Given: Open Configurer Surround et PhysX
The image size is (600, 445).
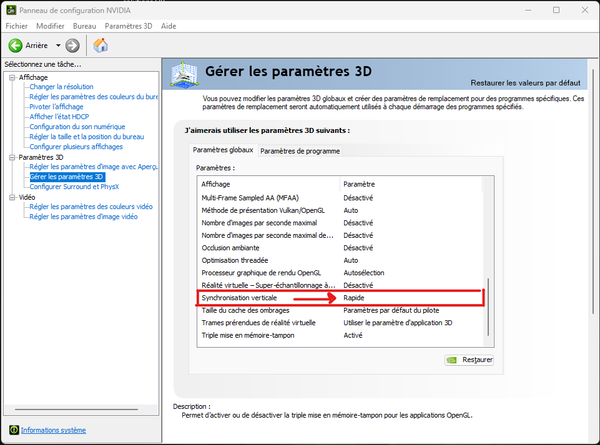Looking at the screenshot, I should (74, 187).
